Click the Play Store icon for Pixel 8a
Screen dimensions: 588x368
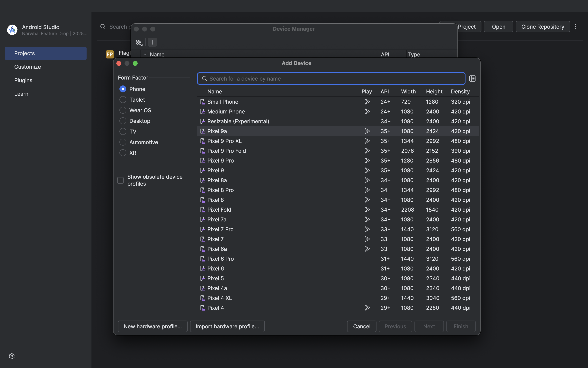tap(367, 180)
